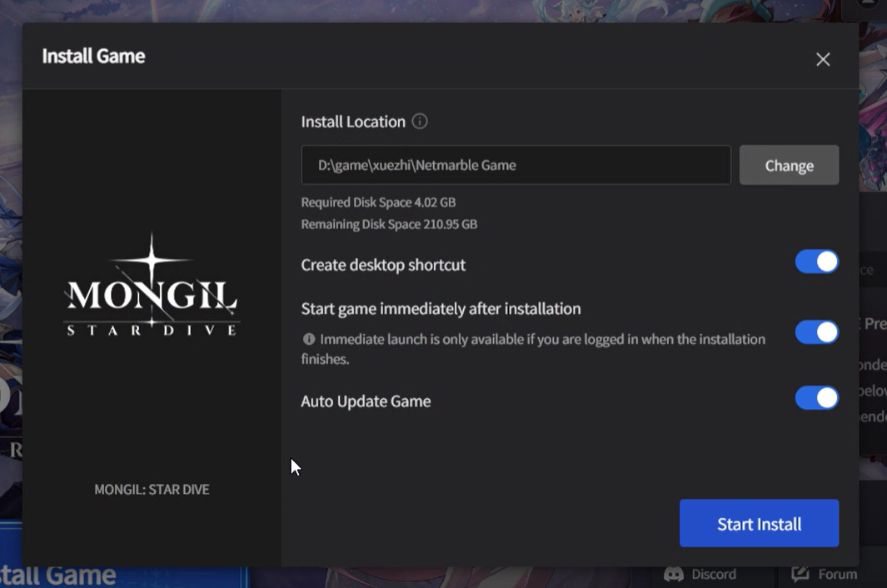Toggle Auto Update Game switch
This screenshot has height=588, width=887.
816,398
